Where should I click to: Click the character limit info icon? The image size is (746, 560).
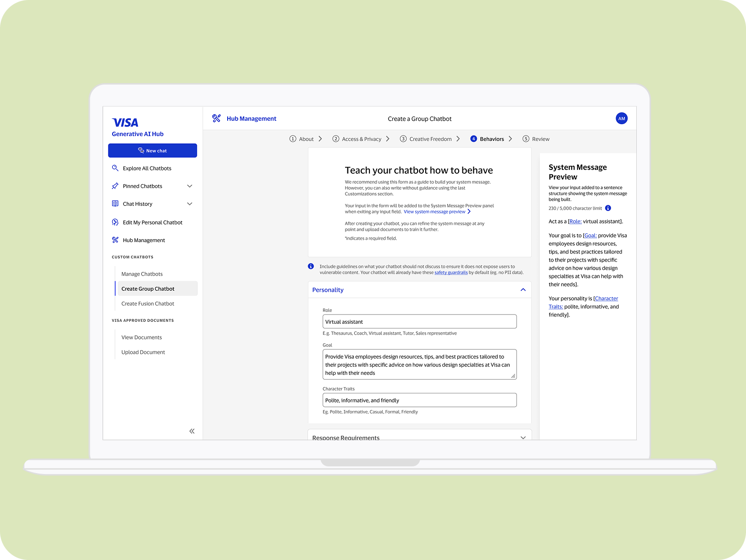(608, 208)
